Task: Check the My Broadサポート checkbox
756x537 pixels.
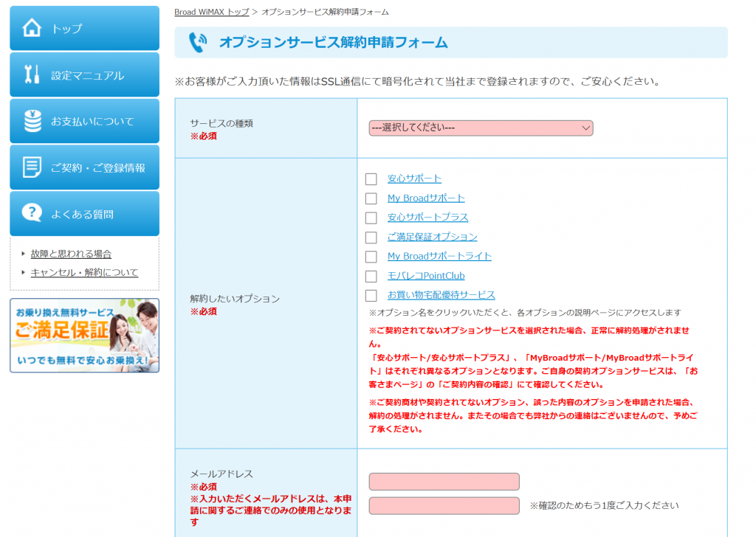Action: 371,198
